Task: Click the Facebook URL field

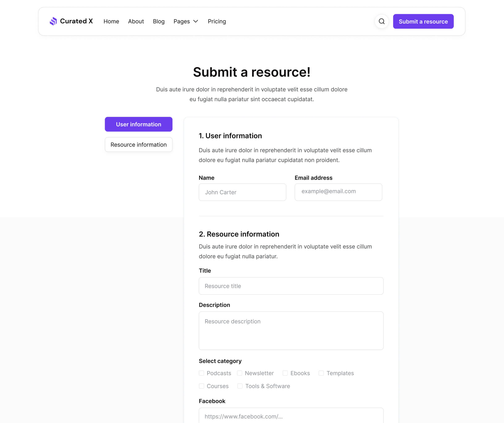Action: pos(291,416)
